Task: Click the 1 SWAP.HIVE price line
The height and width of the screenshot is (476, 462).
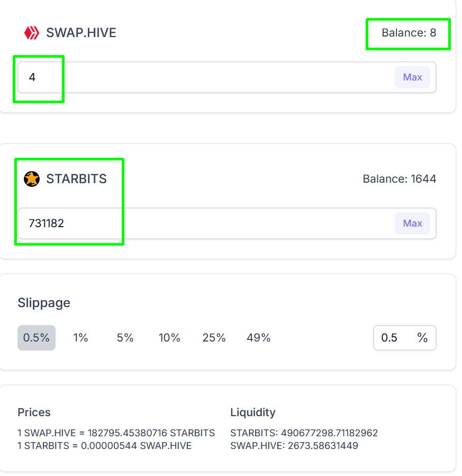Action: pyautogui.click(x=116, y=433)
